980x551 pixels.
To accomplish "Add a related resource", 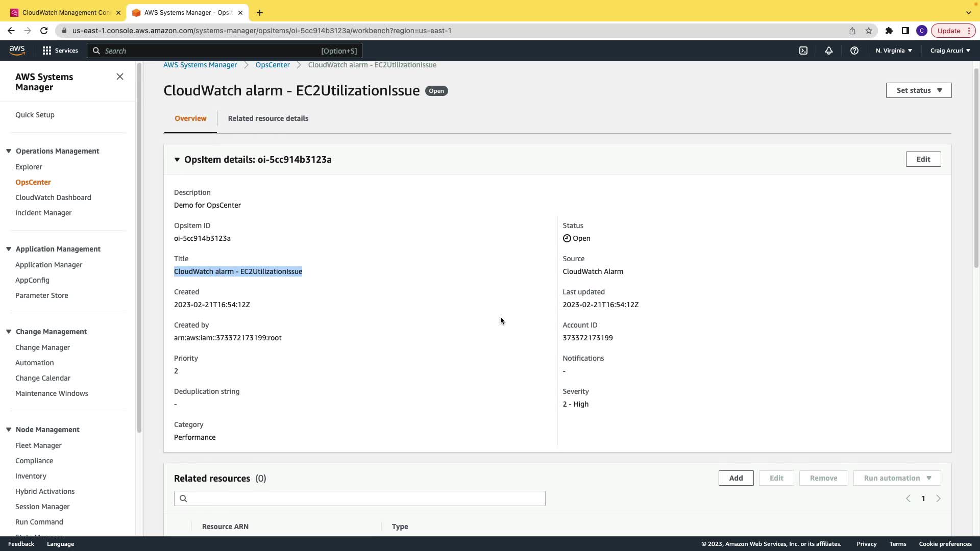I will coord(736,478).
